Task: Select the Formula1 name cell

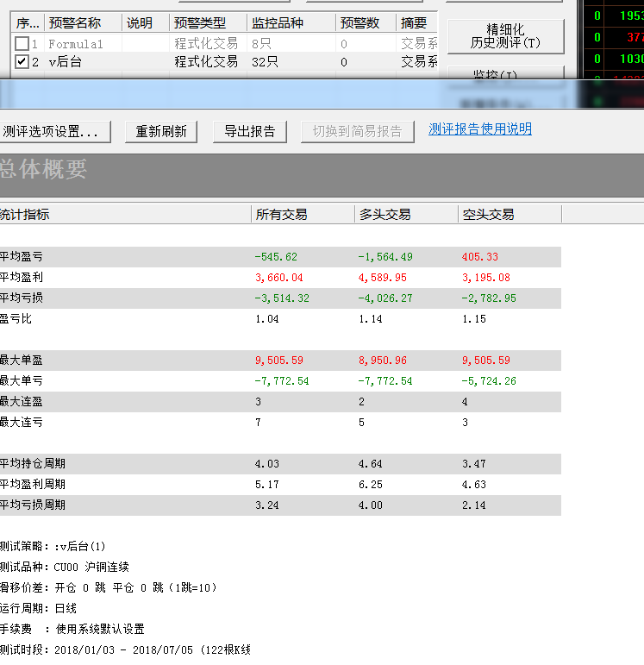Action: pos(76,44)
